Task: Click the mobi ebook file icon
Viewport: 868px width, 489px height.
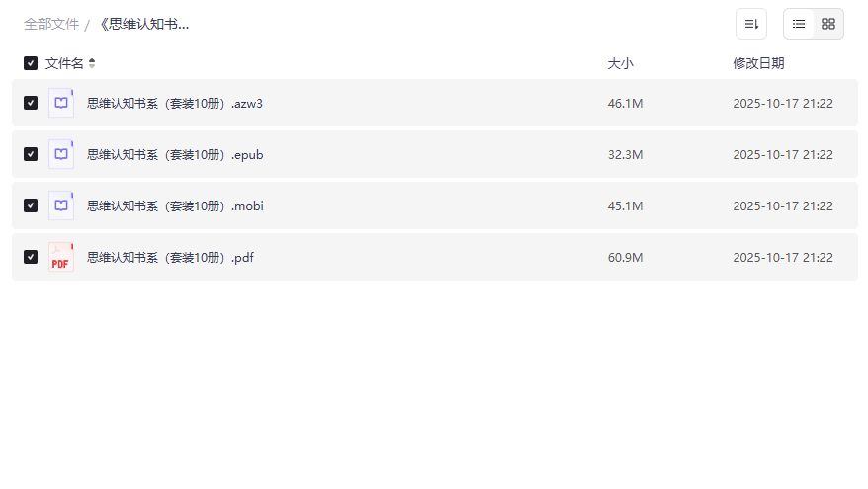Action: pos(61,205)
